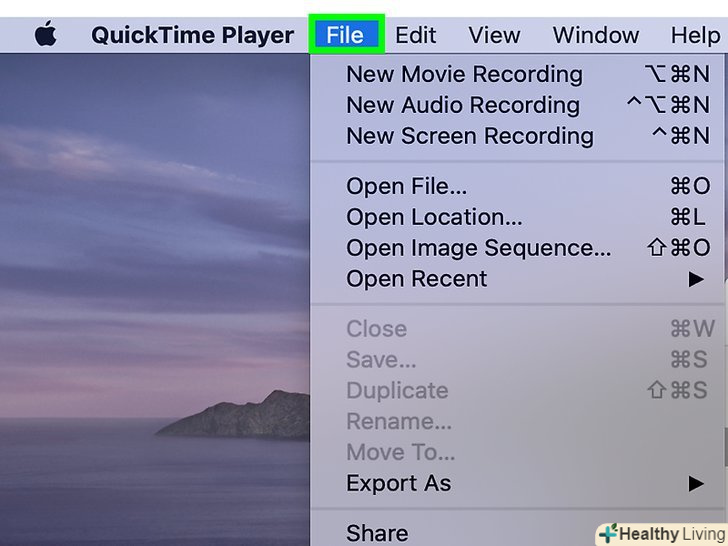
Task: Open the Window menu
Action: click(x=595, y=35)
